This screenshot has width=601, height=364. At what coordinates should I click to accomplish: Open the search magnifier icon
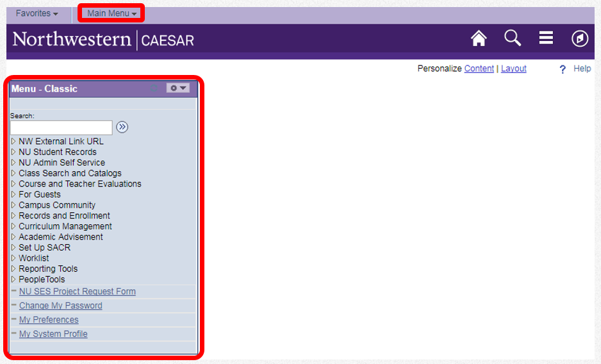[513, 38]
